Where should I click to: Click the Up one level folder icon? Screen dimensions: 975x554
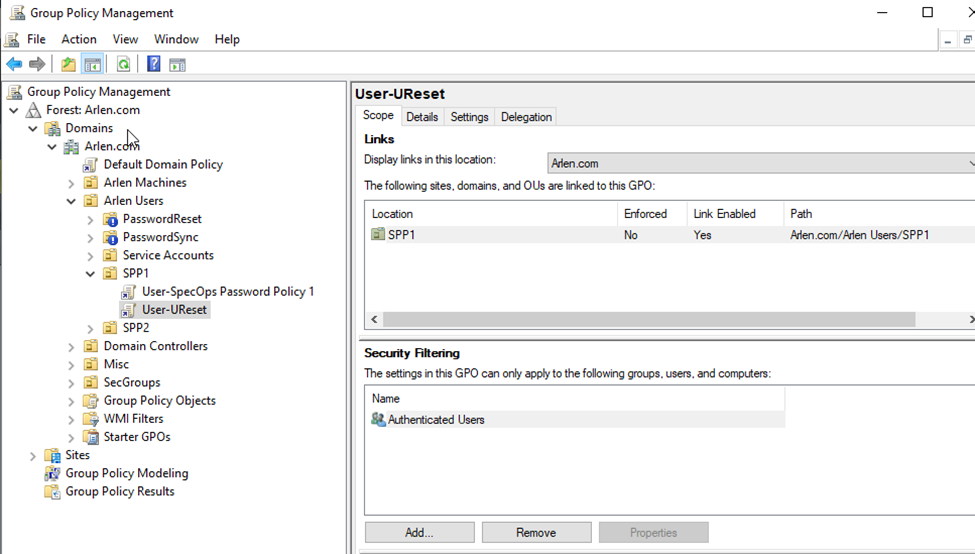[68, 64]
